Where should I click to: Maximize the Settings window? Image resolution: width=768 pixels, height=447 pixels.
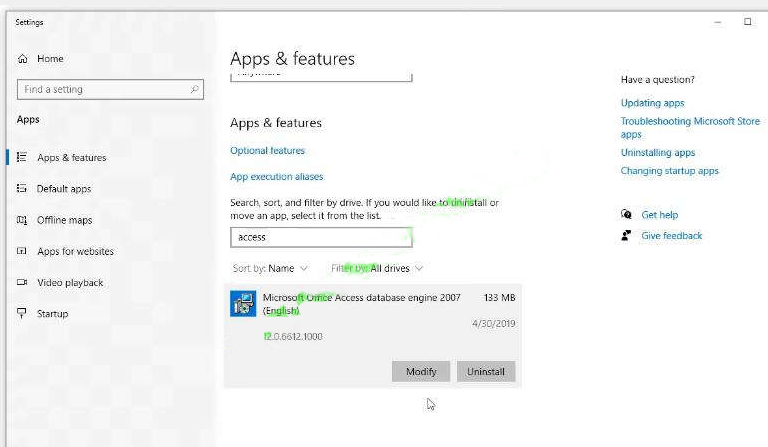(x=747, y=22)
